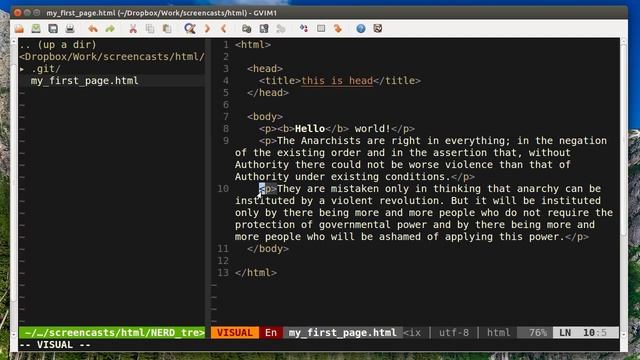The height and width of the screenshot is (360, 640).
Task: Click the 76% position indicator
Action: tap(538, 333)
